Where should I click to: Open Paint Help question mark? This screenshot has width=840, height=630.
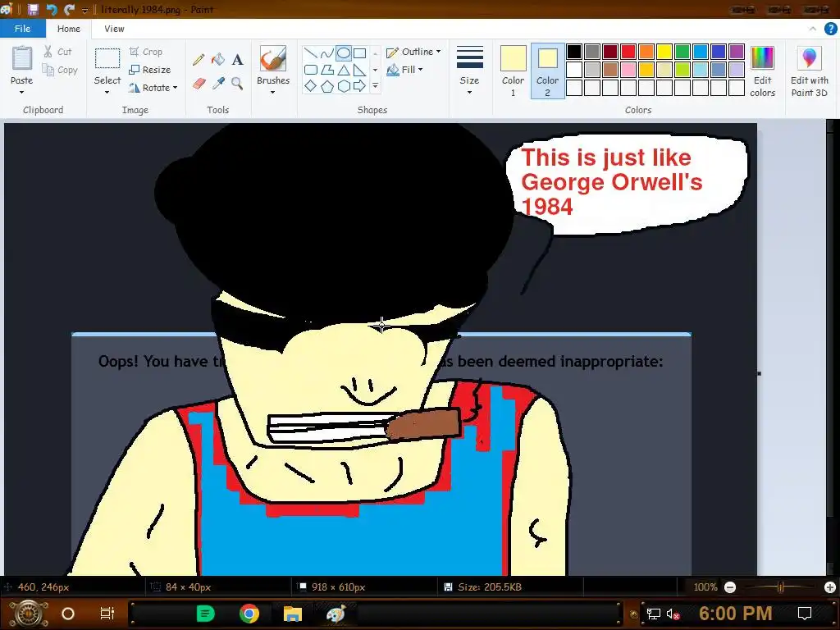830,29
